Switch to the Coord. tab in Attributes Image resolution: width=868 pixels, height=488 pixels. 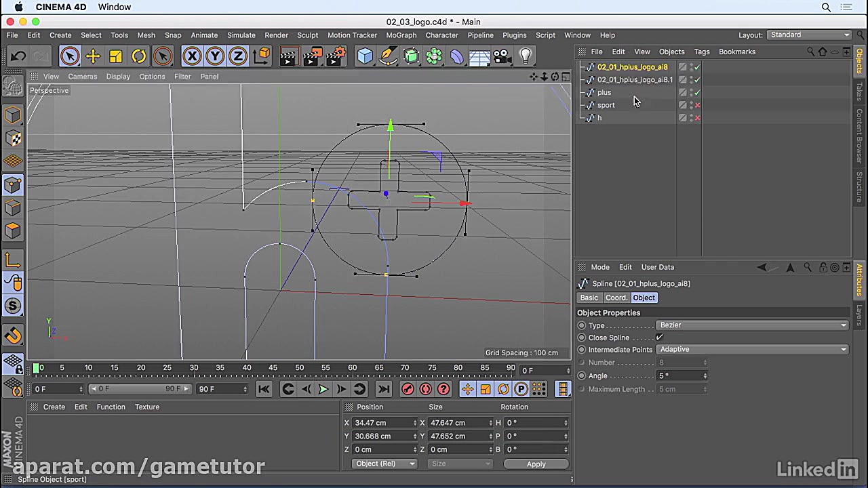coord(616,298)
